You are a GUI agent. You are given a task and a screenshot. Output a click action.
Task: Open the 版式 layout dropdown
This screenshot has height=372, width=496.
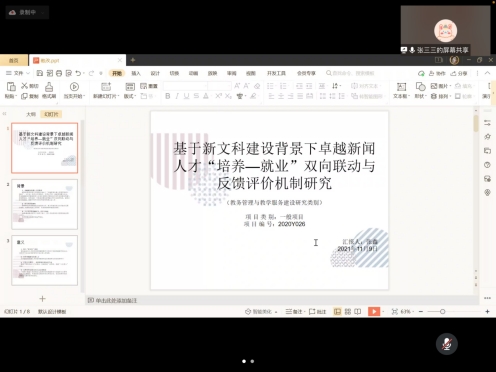point(130,96)
